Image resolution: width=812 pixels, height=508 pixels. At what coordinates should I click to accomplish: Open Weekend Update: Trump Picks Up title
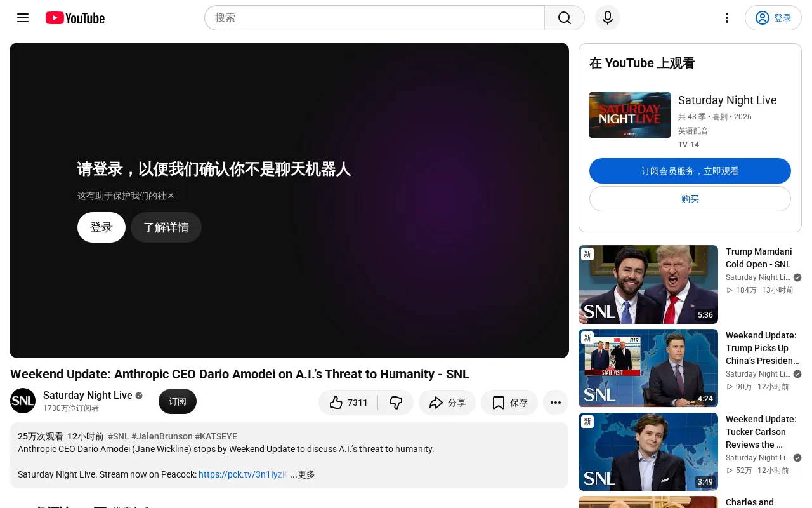click(762, 348)
